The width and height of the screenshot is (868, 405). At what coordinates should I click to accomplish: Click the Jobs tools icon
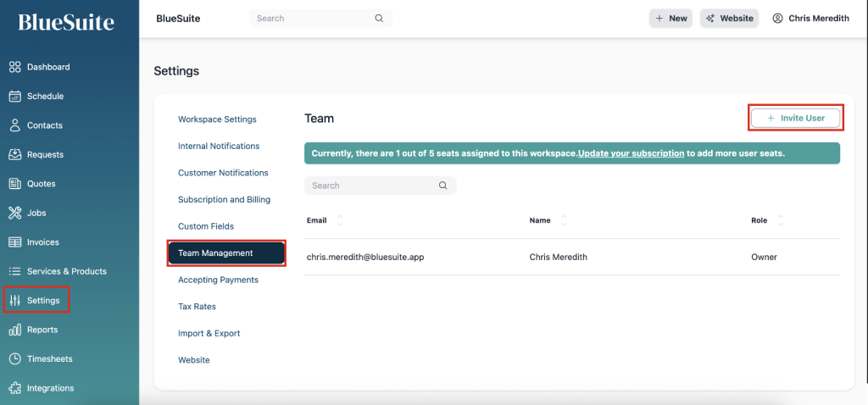pyautogui.click(x=15, y=213)
